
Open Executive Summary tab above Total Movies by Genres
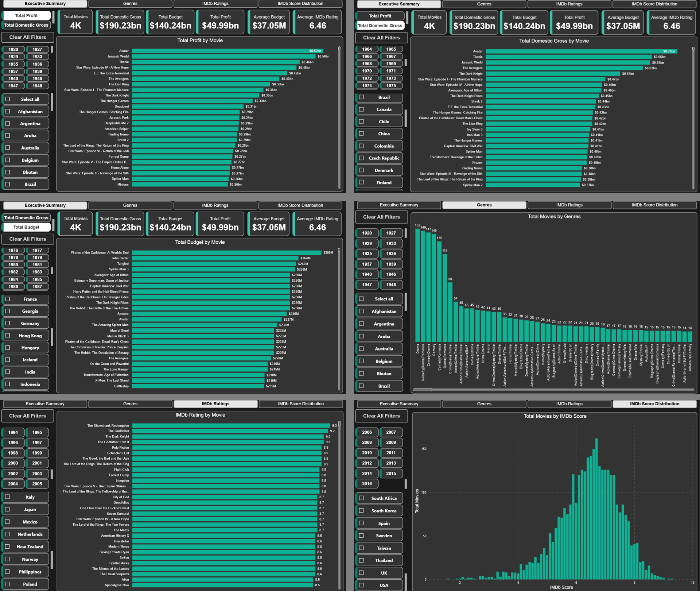click(399, 205)
